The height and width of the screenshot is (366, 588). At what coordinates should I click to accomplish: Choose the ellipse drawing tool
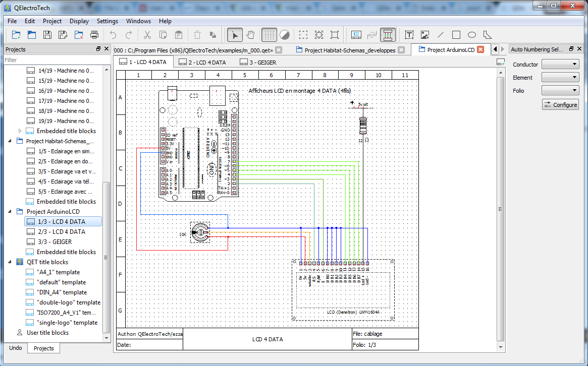tap(472, 35)
